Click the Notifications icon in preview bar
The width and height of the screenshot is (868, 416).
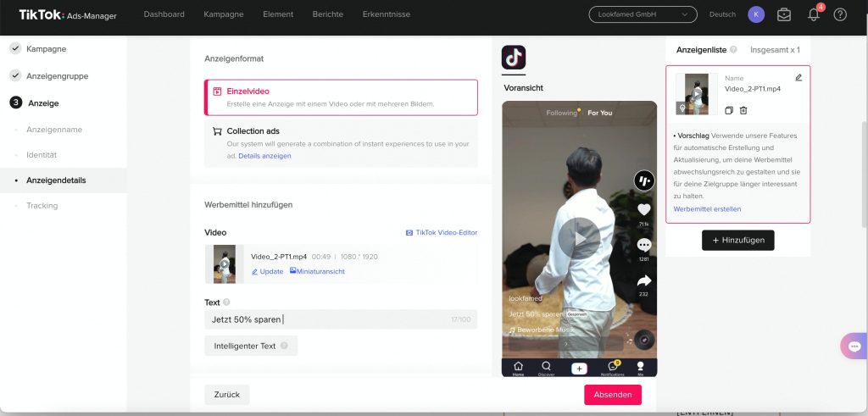coord(612,368)
